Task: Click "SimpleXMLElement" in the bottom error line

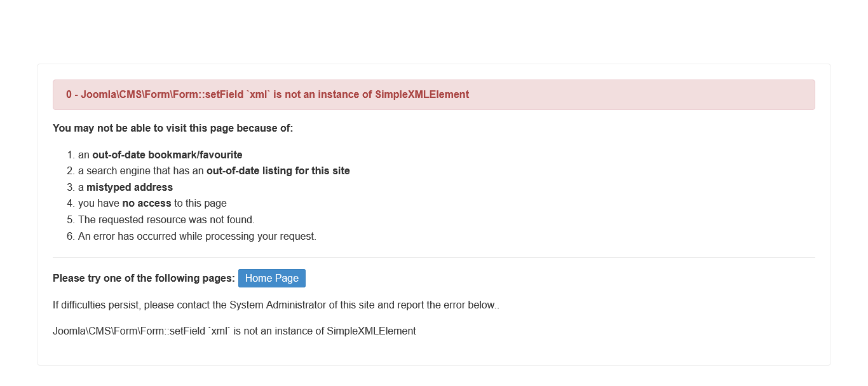Action: [x=371, y=331]
